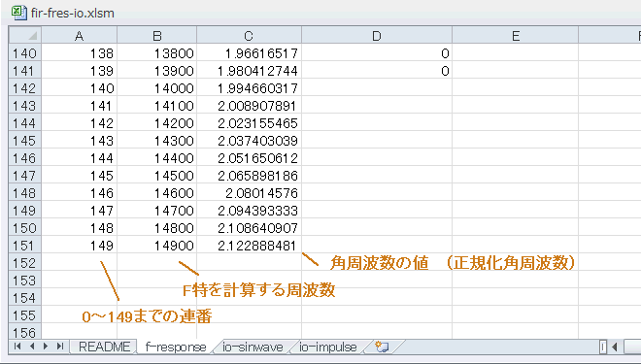This screenshot has width=641, height=364.
Task: Select cell A140 showing 138
Action: [x=80, y=53]
